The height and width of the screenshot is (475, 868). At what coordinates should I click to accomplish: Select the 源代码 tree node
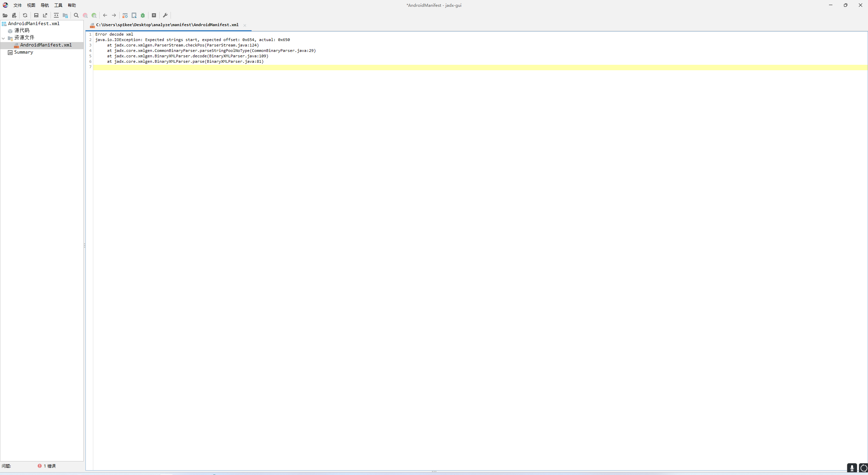(x=22, y=31)
